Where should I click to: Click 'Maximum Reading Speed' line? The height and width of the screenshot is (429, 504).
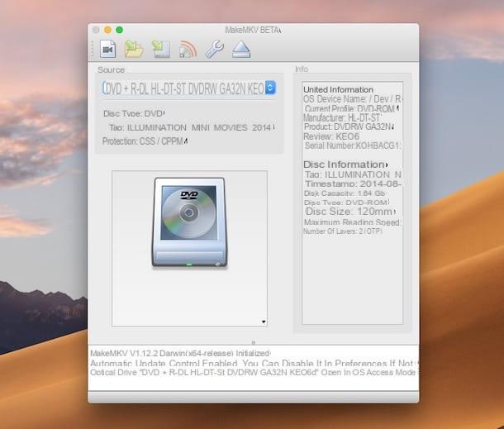(353, 222)
